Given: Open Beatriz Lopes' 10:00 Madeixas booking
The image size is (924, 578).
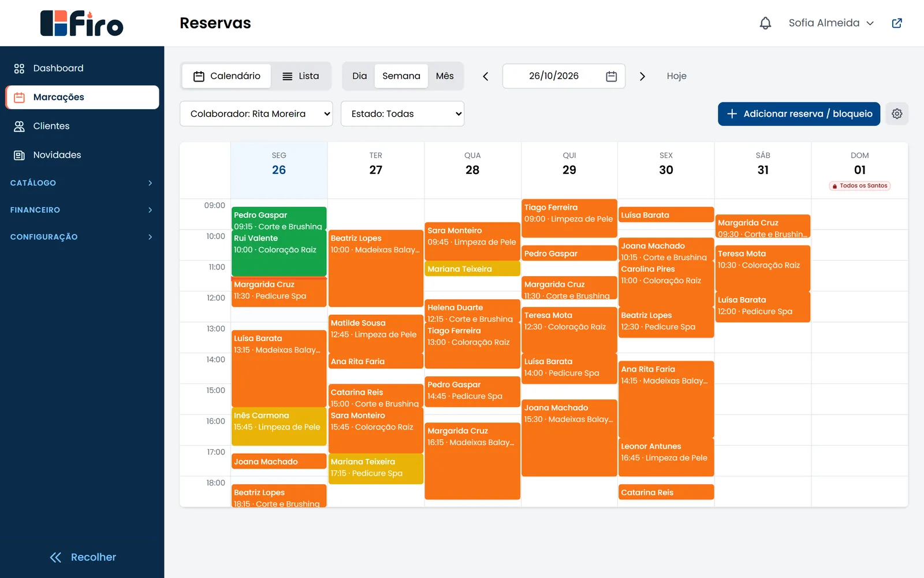Looking at the screenshot, I should pos(376,268).
